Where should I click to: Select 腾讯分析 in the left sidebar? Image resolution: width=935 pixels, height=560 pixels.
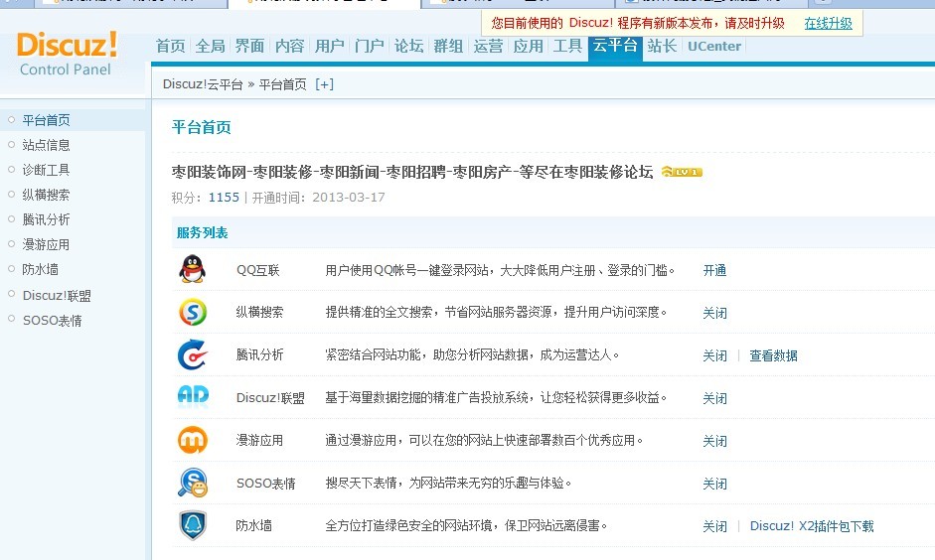click(x=46, y=219)
